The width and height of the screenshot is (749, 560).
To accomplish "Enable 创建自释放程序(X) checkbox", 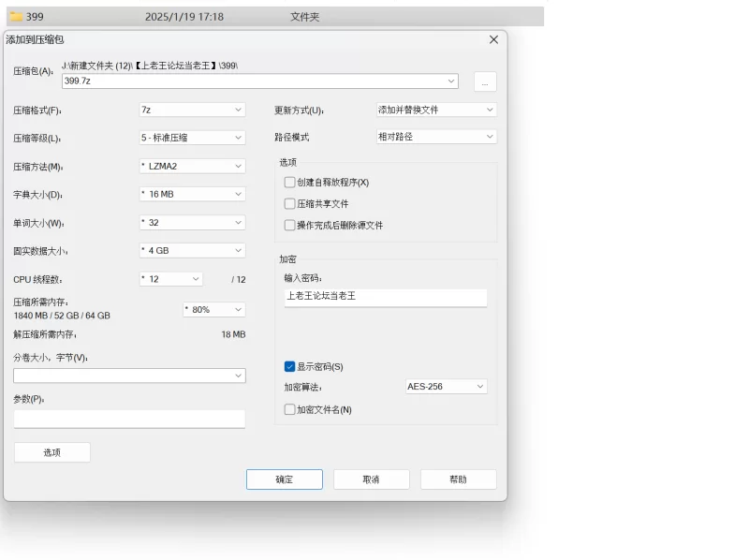I will [x=289, y=182].
